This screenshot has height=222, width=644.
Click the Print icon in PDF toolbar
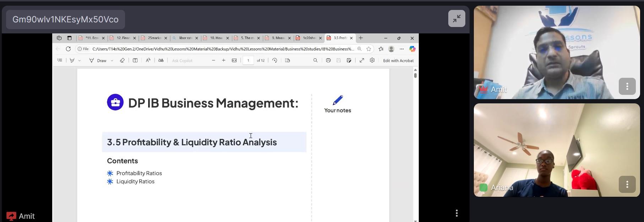point(328,60)
